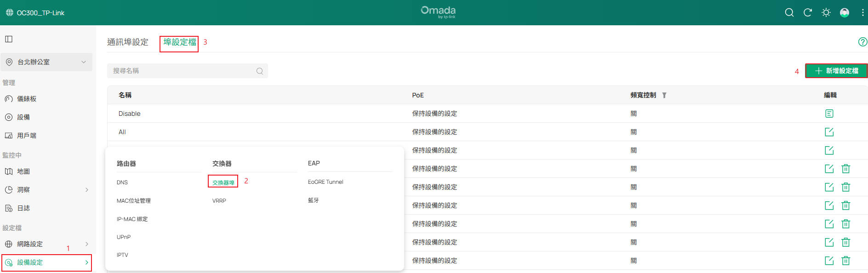Expand the 設備設定 sidebar menu
The height and width of the screenshot is (273, 868).
click(46, 262)
